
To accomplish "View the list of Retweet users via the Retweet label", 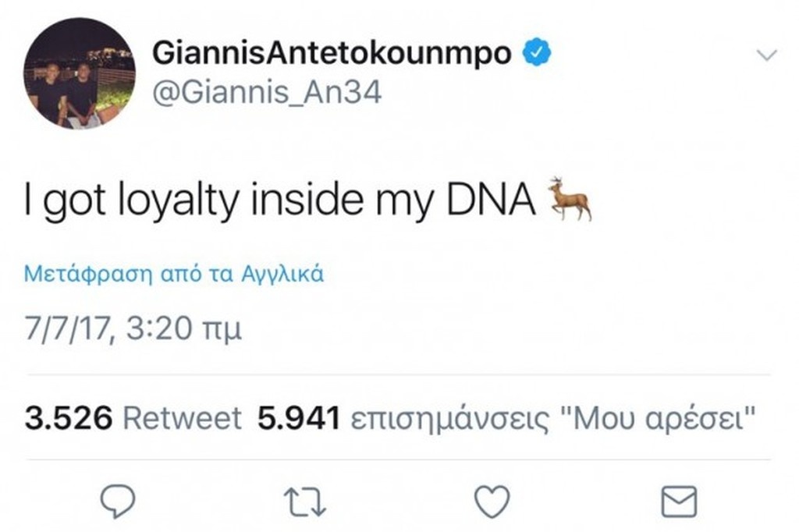I will [x=183, y=419].
